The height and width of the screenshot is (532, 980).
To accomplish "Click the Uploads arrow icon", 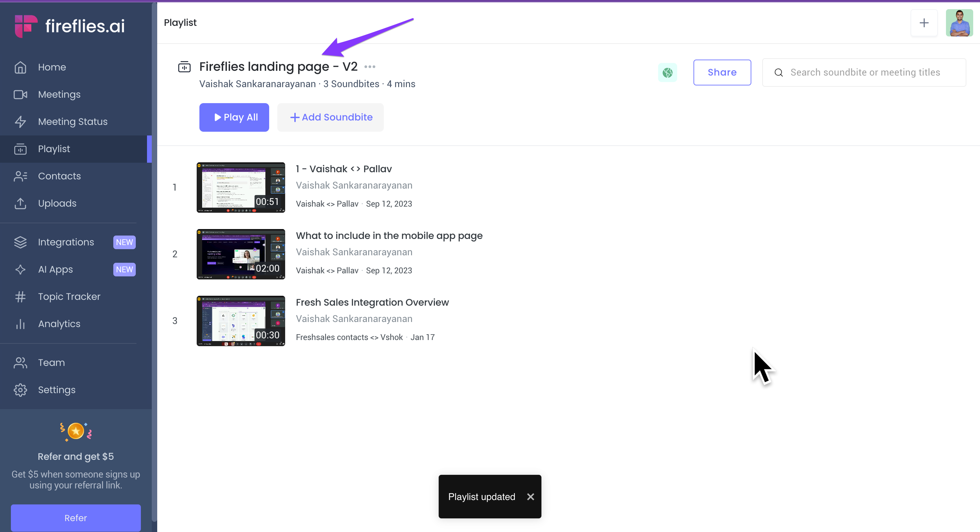I will [x=20, y=204].
